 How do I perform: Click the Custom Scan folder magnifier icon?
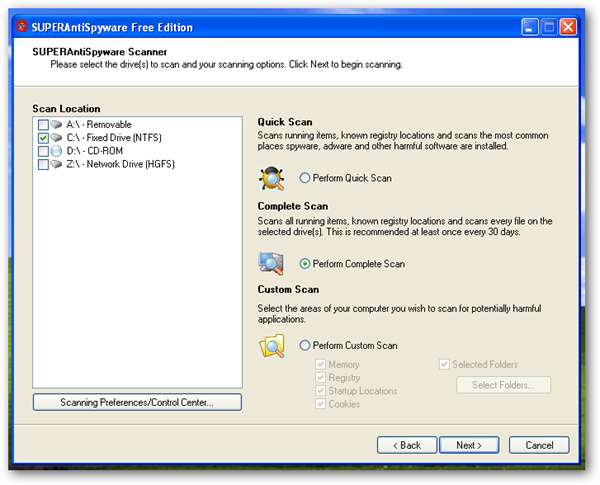pyautogui.click(x=272, y=346)
